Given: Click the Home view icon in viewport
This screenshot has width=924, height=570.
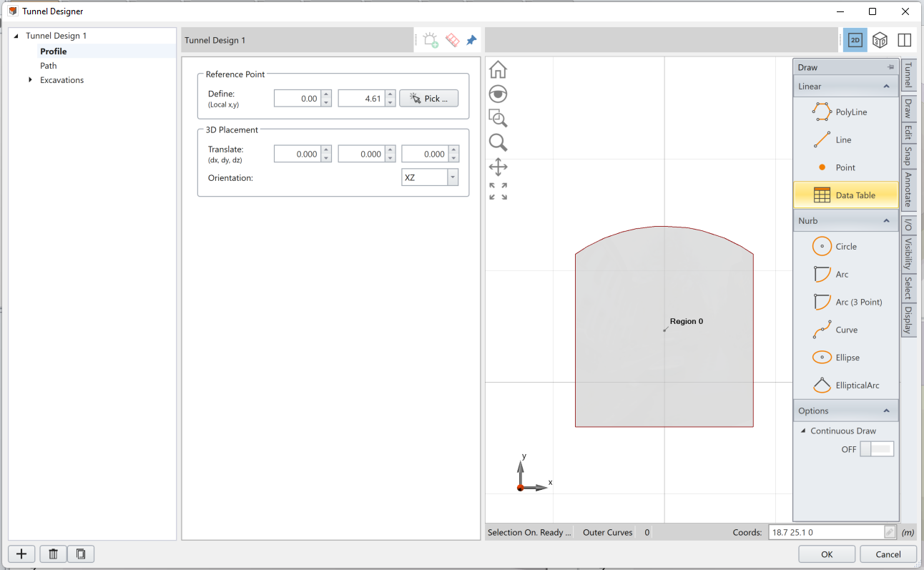Looking at the screenshot, I should pos(498,69).
